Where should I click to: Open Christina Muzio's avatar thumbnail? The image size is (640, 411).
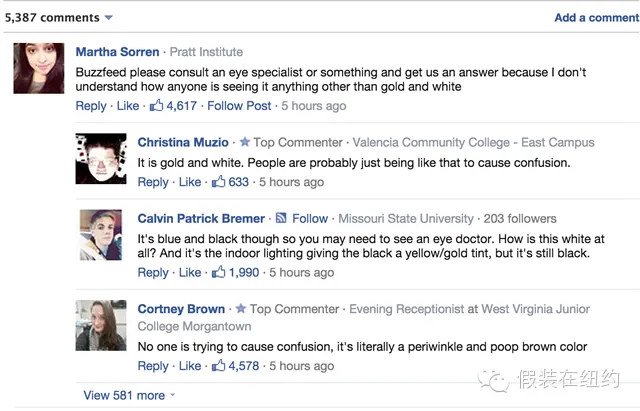101,159
